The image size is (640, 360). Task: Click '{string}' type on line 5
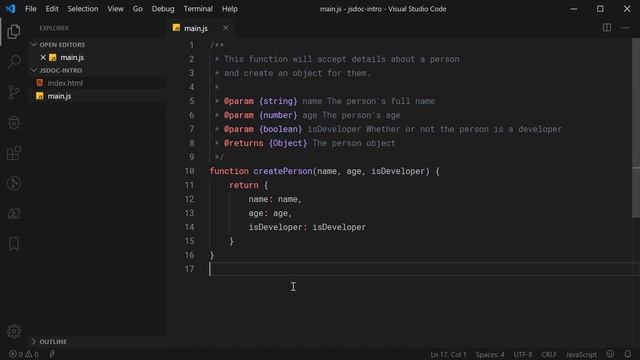[x=278, y=101]
